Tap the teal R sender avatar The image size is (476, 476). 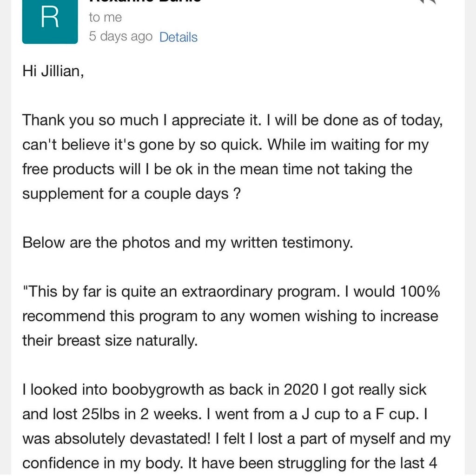[x=50, y=21]
